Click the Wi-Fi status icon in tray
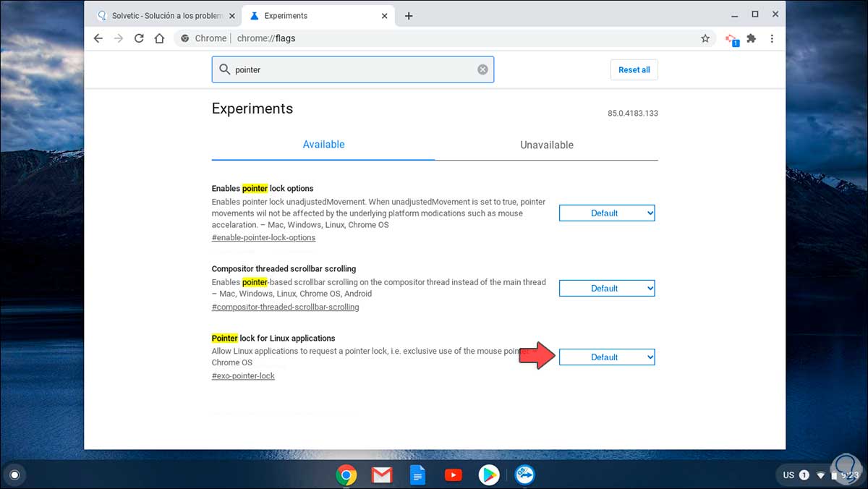This screenshot has width=868, height=489. click(821, 475)
